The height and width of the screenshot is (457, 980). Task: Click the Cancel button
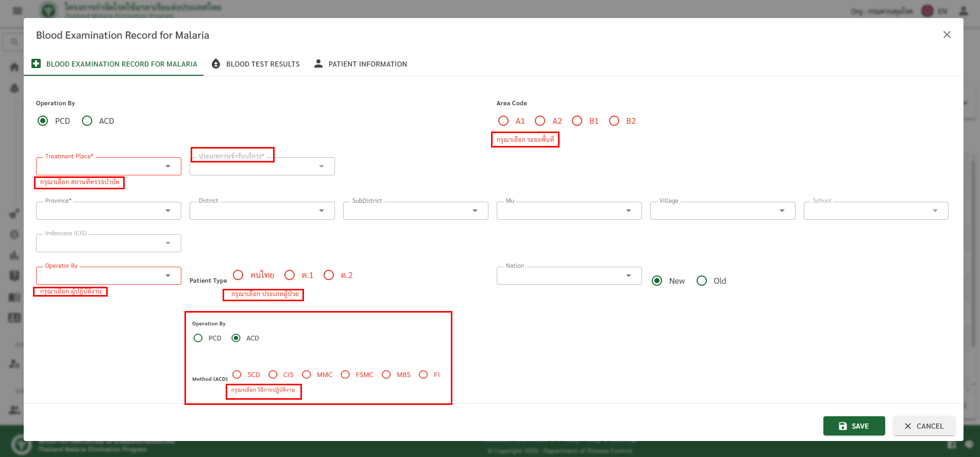(x=924, y=426)
